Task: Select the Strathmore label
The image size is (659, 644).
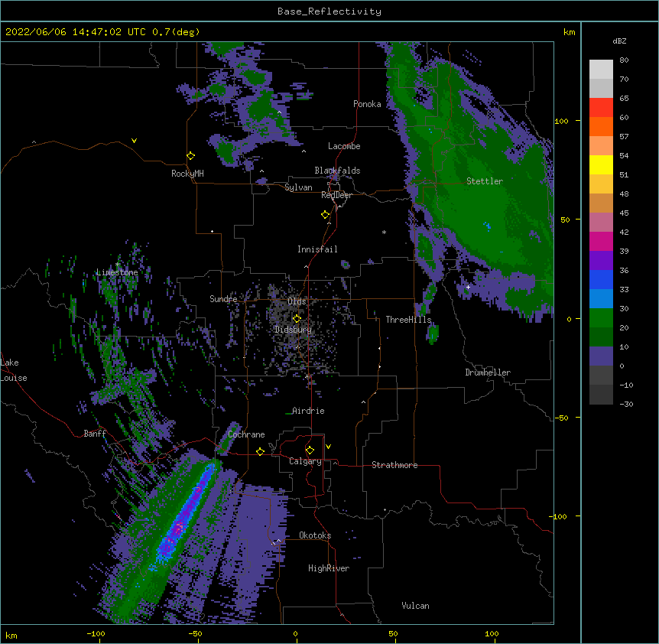Action: [x=394, y=465]
